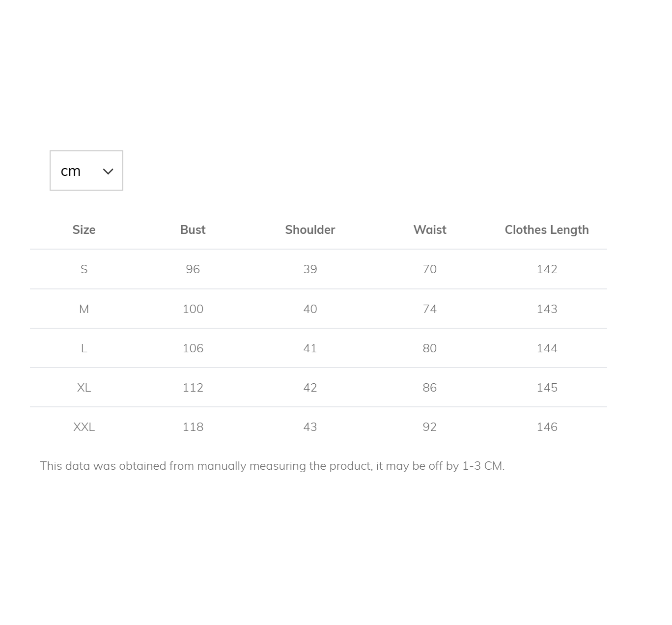Select the Size column header
Viewport: 672px width, 625px height.
pyautogui.click(x=84, y=229)
